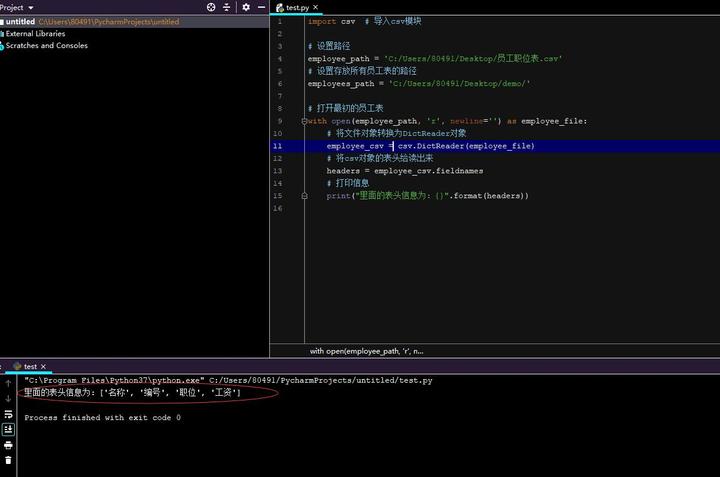Click the Collapse All icon in Project toolbar

226,7
